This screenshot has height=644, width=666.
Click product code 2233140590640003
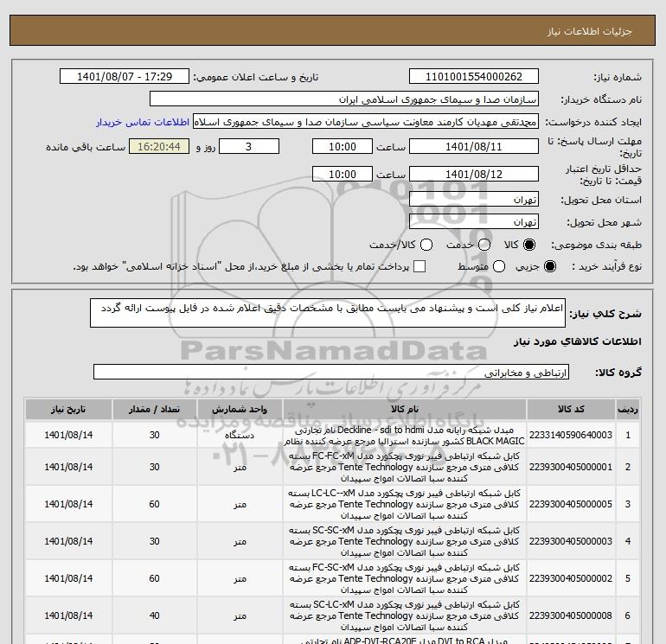tap(571, 435)
